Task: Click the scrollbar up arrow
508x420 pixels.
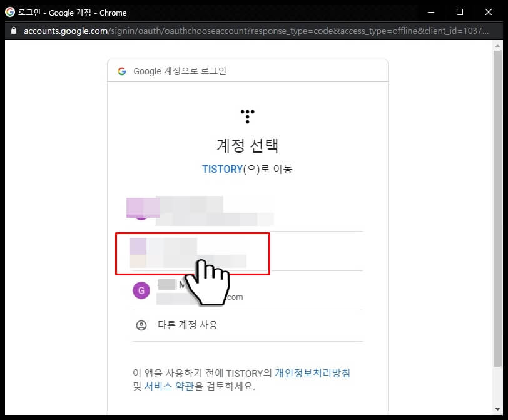Action: [x=497, y=46]
